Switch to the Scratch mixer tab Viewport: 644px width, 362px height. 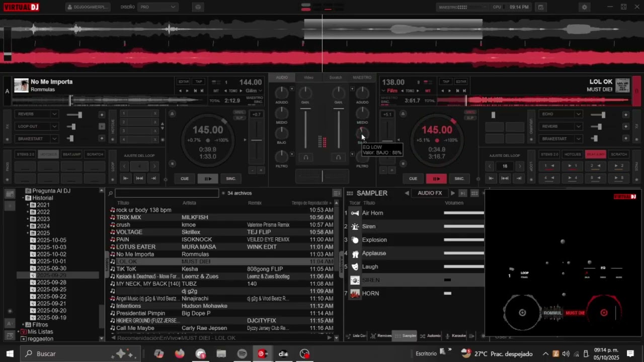click(x=336, y=77)
